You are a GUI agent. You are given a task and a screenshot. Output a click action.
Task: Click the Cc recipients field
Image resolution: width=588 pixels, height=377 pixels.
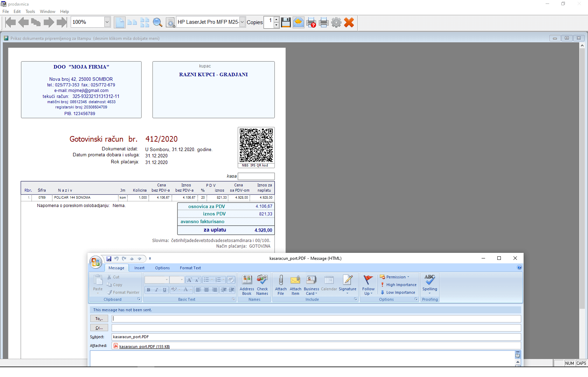[316, 328]
